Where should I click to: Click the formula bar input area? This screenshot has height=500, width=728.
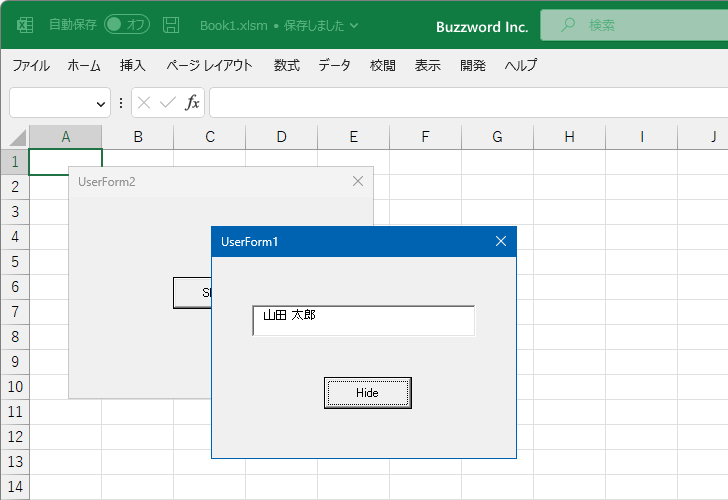coord(468,103)
